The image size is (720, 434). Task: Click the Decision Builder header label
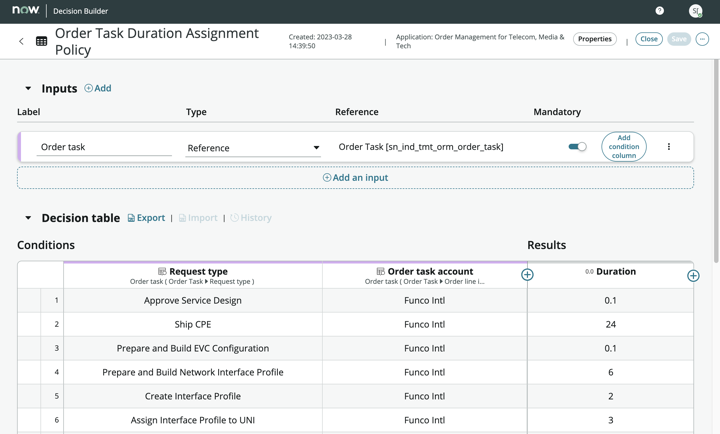(80, 11)
